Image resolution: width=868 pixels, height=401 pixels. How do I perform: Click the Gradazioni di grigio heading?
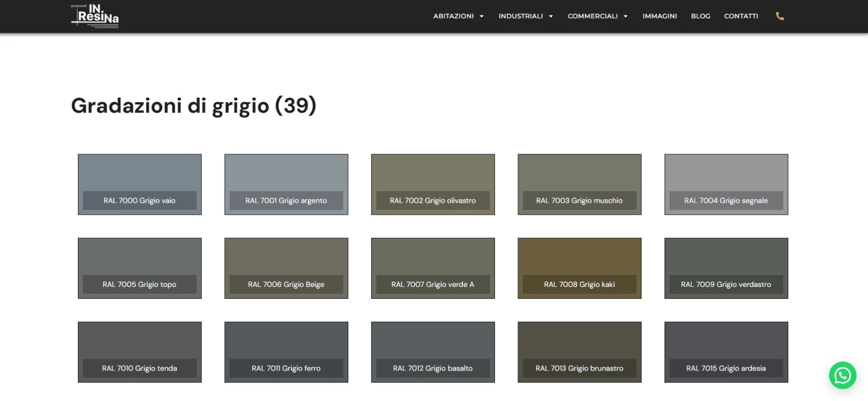193,106
